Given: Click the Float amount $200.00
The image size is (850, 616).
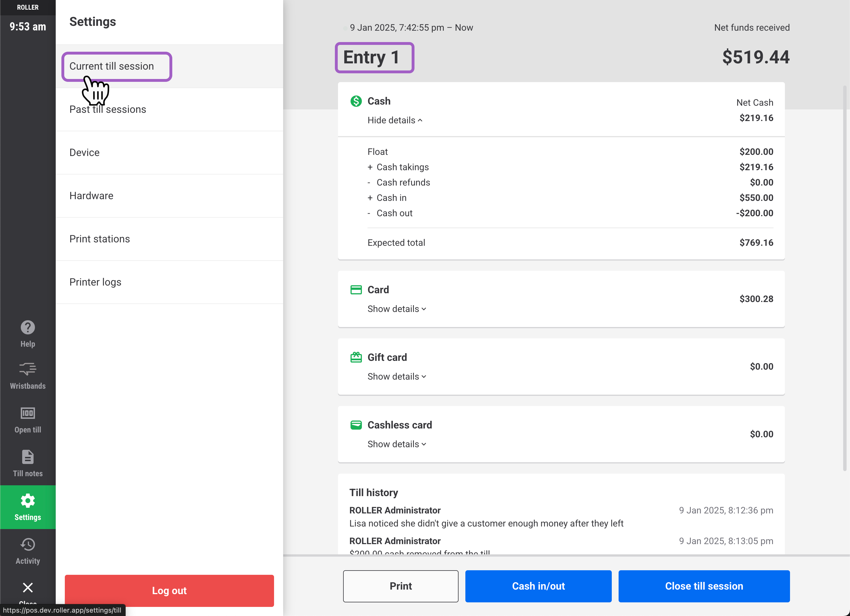Looking at the screenshot, I should pos(756,152).
